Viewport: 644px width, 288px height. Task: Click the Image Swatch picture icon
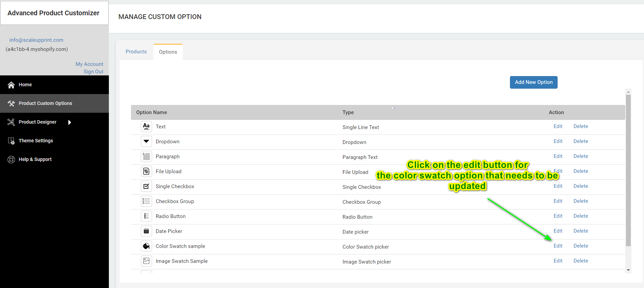pos(146,261)
